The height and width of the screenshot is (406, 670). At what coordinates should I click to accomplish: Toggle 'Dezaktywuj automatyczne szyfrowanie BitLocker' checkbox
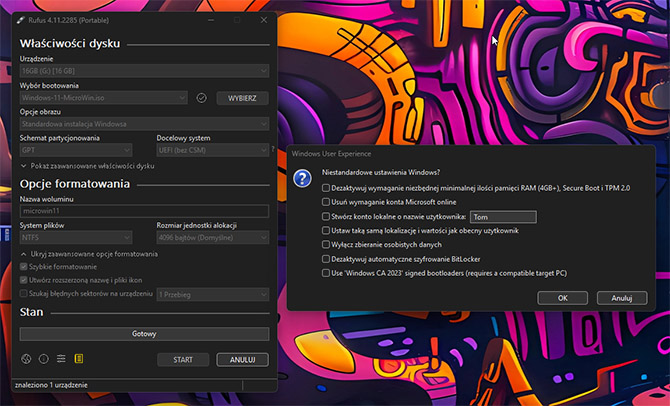point(325,258)
